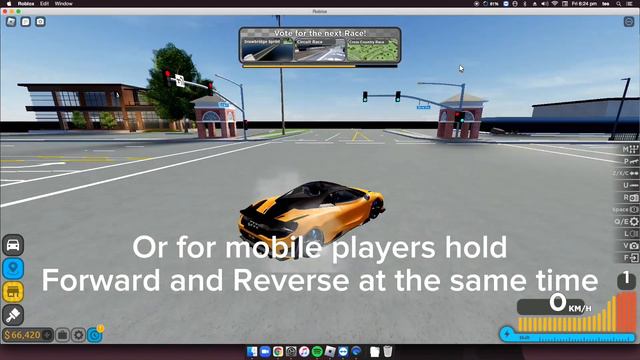Open the Roblox menu icon in the game's top left
Screen dimensions: 640x360
[11, 22]
